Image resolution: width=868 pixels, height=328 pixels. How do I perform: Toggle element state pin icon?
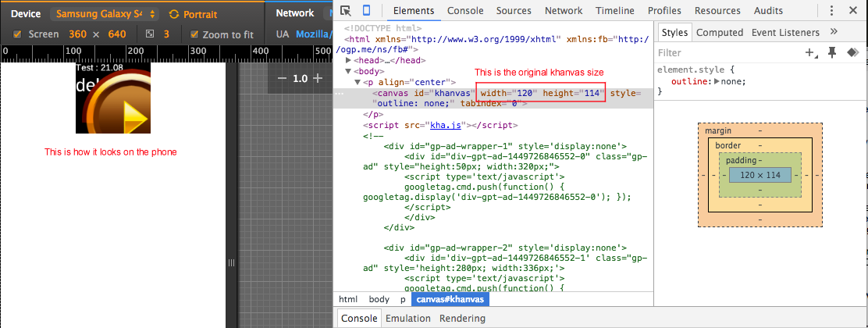tap(831, 52)
